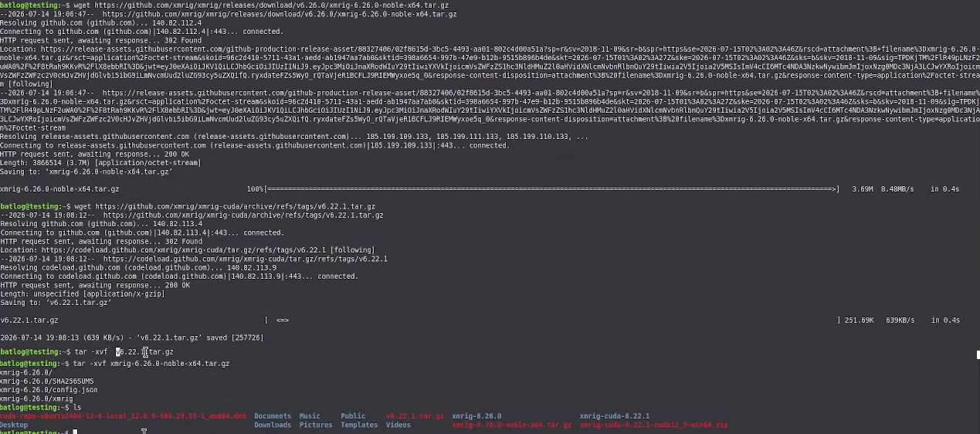Click '2026-07-14 19:08:13' saved message line
This screenshot has width=980, height=434.
point(131,337)
